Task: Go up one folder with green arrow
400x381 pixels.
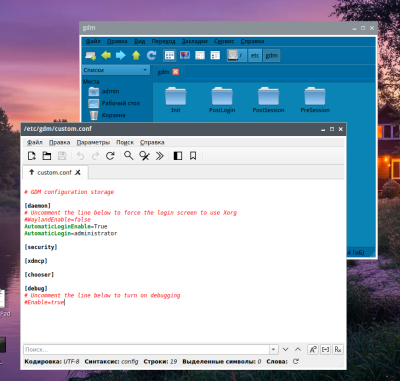Action: [136, 55]
